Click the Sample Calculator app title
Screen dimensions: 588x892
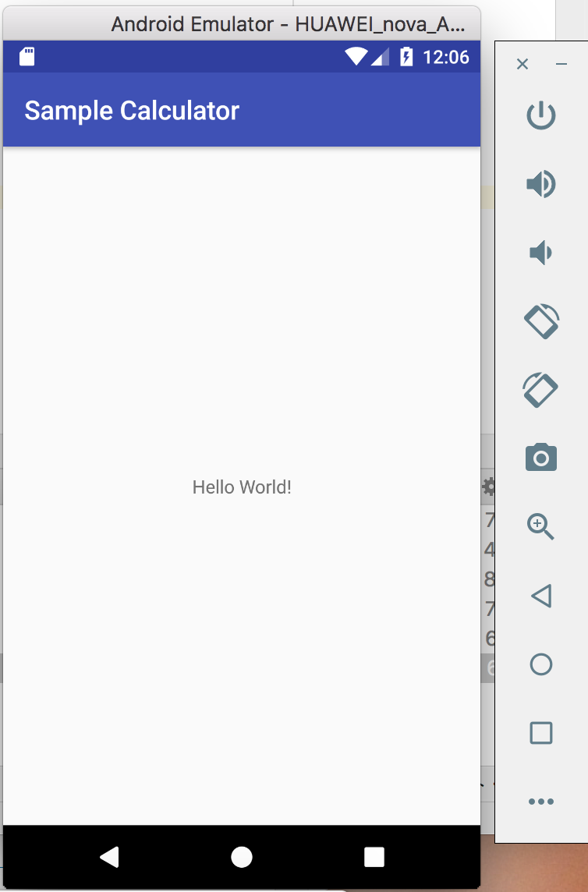[132, 111]
